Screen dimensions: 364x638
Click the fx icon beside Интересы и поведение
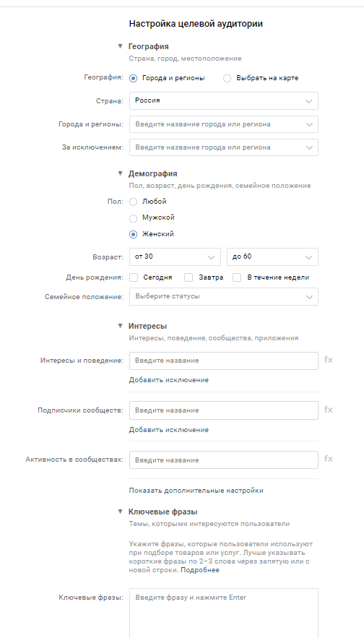[328, 360]
